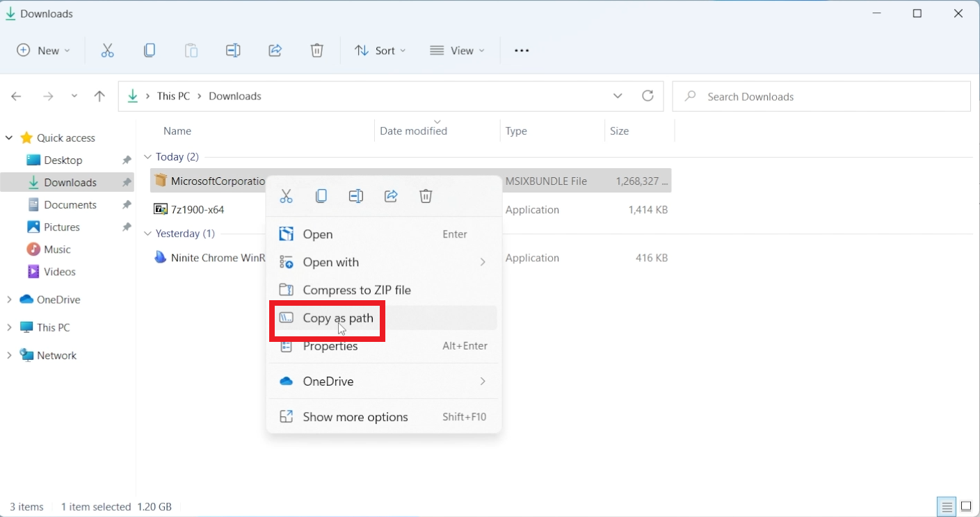Click Copy as path
The image size is (980, 517).
[337, 318]
